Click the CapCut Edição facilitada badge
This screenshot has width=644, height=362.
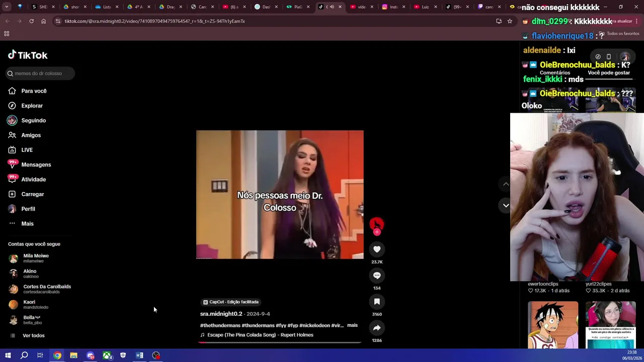(x=230, y=302)
